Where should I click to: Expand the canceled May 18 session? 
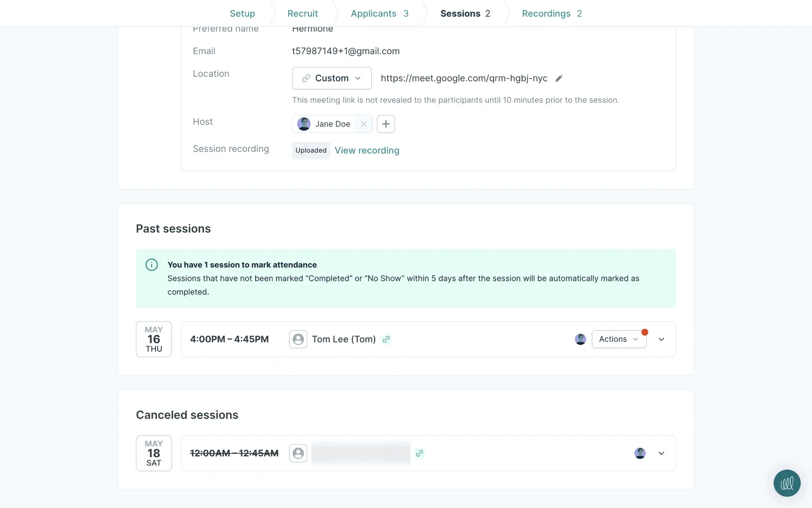[661, 453]
